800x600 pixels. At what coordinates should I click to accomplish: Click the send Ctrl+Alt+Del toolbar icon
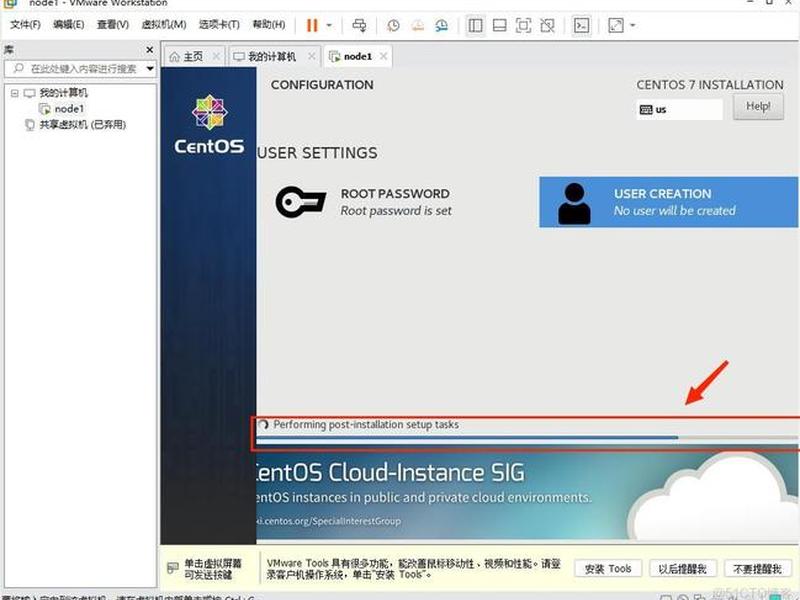coord(359,25)
